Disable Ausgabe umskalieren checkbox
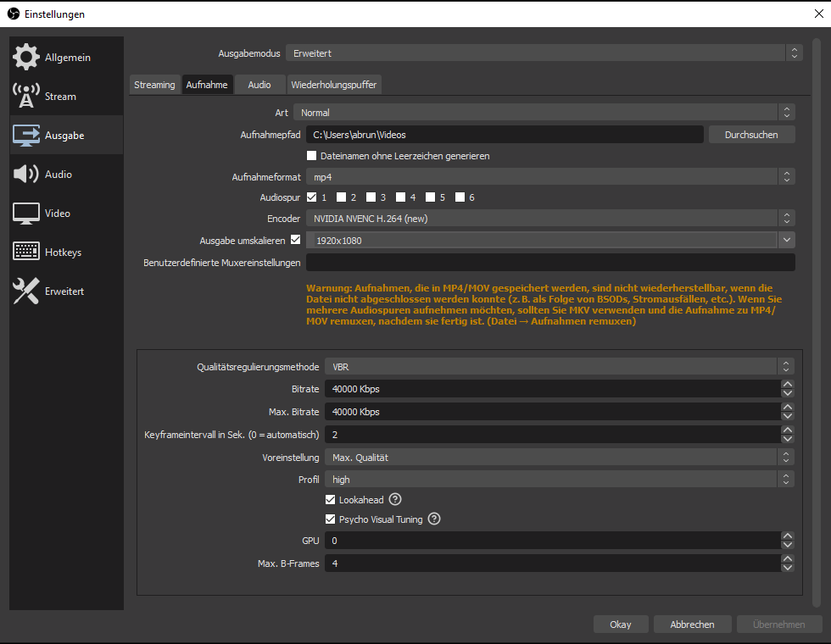Viewport: 831px width, 644px height. [x=296, y=240]
